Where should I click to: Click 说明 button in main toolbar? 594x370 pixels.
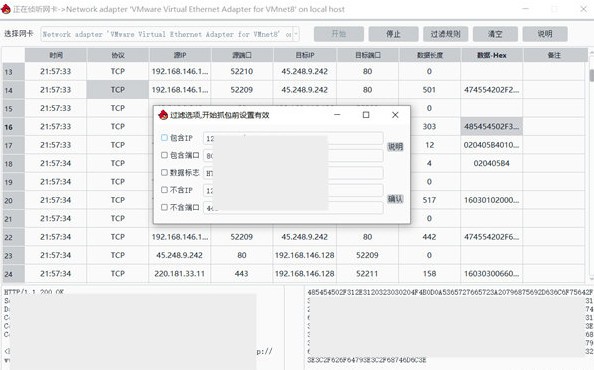pyautogui.click(x=545, y=34)
